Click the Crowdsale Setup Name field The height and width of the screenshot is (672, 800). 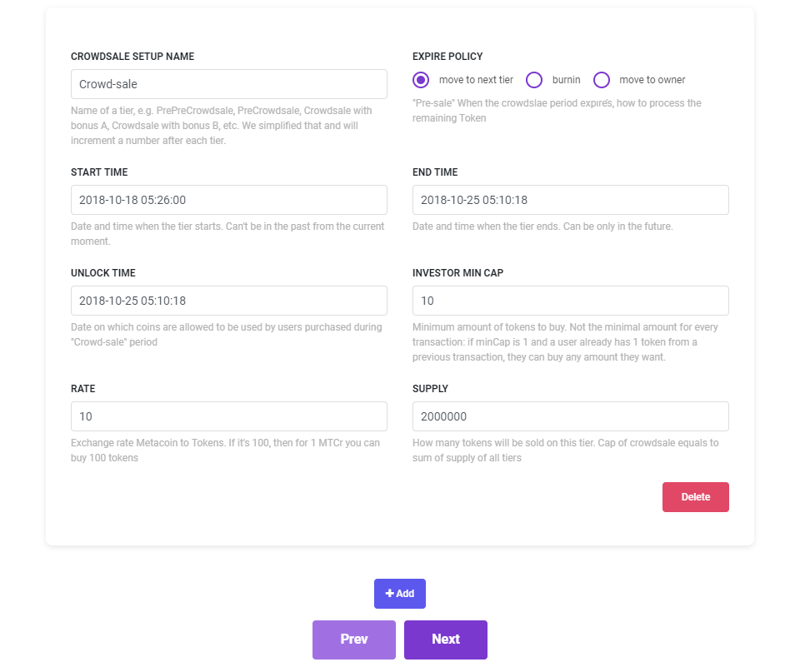click(229, 84)
